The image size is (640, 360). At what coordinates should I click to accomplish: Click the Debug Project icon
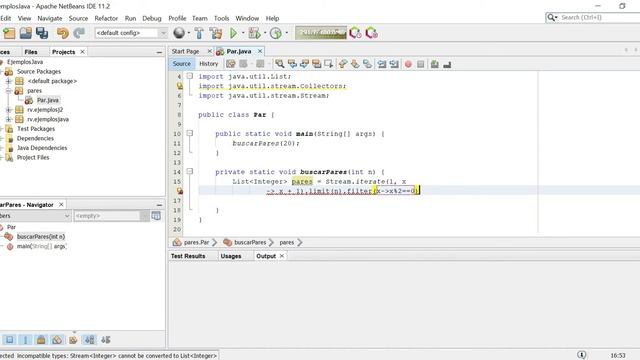pyautogui.click(x=255, y=33)
